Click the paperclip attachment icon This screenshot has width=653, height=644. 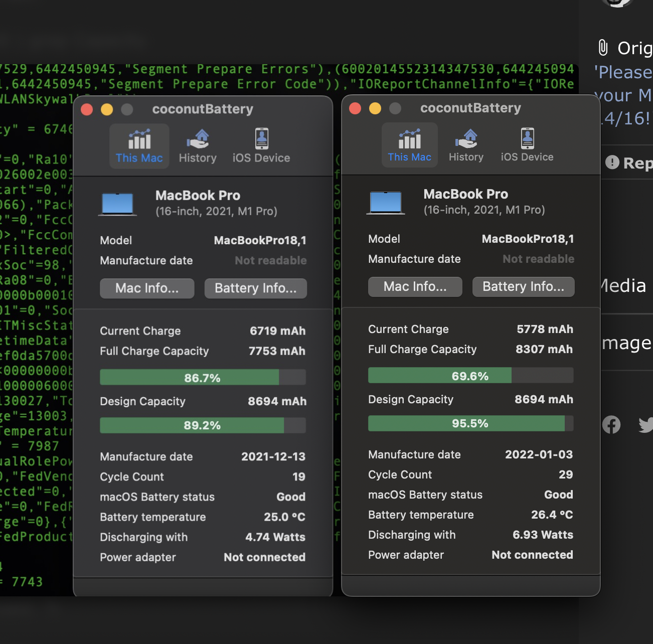603,48
